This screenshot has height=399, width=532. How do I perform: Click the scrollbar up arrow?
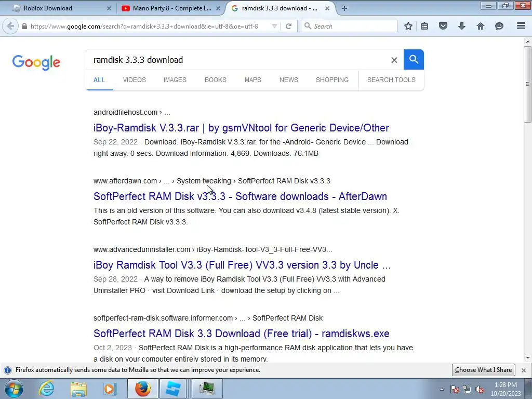click(x=527, y=42)
